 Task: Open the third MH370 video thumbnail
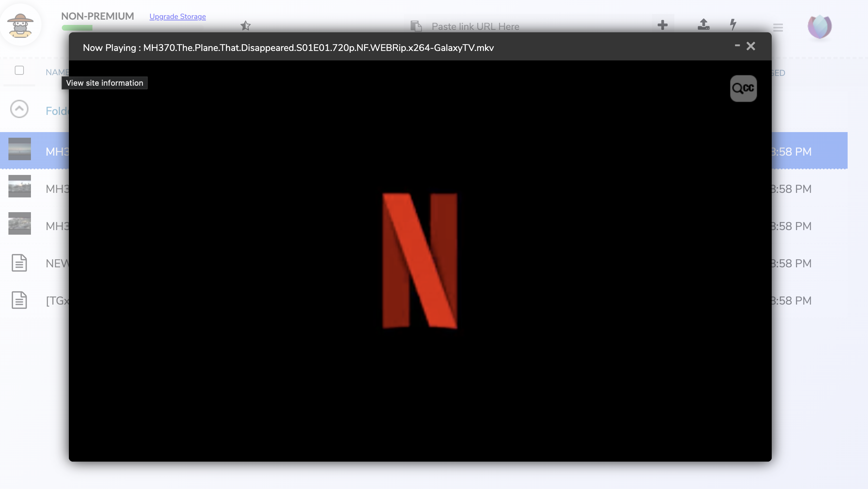[20, 223]
